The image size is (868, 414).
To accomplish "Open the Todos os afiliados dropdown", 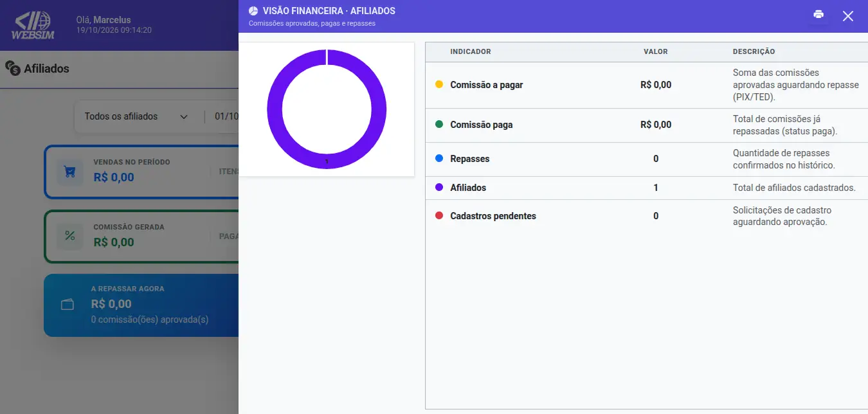I will tap(137, 116).
